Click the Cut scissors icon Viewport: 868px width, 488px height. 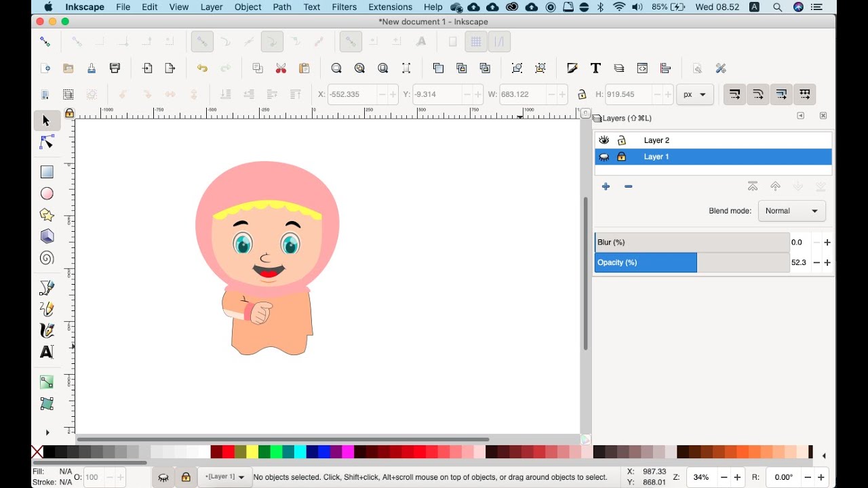coord(281,68)
